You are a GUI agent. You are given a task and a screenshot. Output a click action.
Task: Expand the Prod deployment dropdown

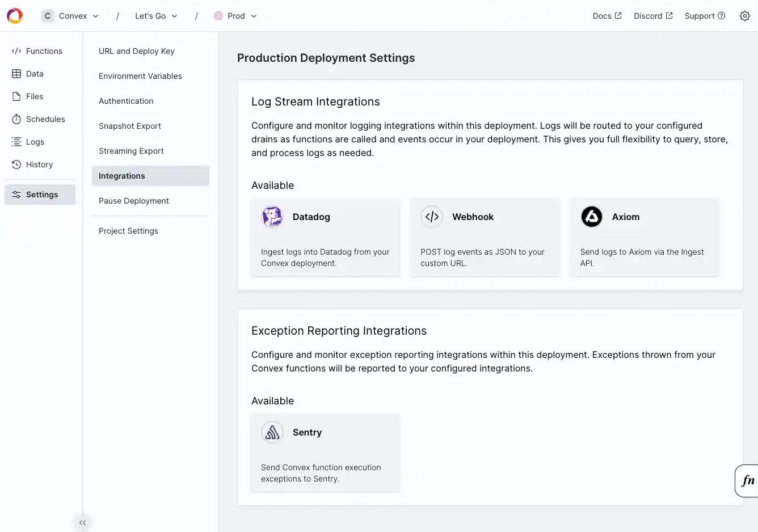235,16
